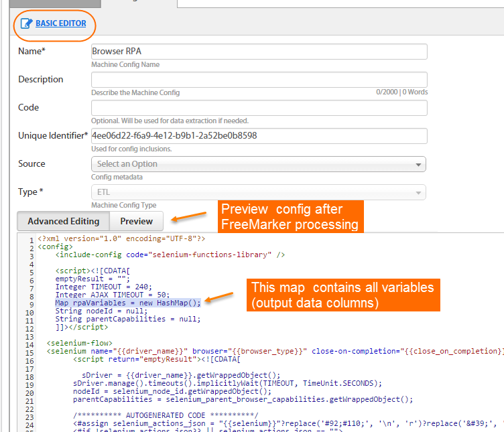Open the BASIC EDITOR link

61,23
